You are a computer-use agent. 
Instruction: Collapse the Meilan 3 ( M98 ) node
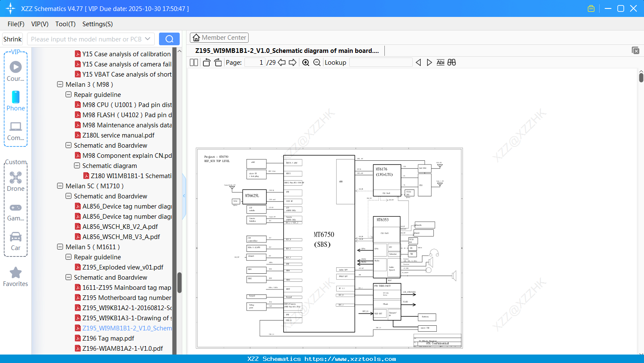click(60, 84)
